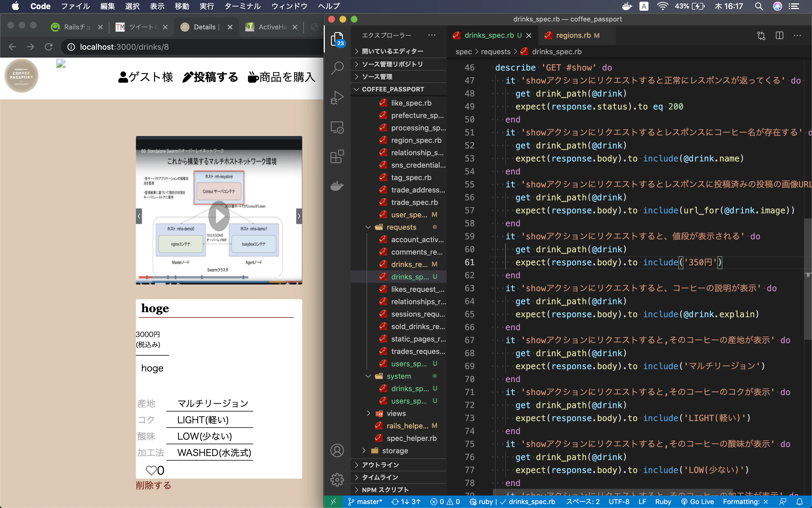Open the Search view in VS Code
812x508 pixels.
click(x=337, y=68)
